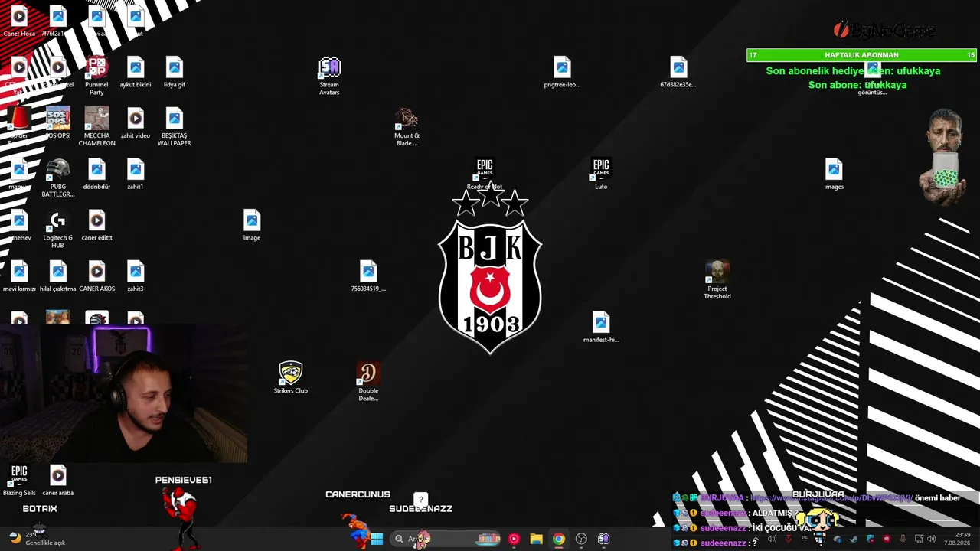Launch the PUBG BATTLEGROUNDS shortcut
This screenshot has width=980, height=551.
[58, 178]
